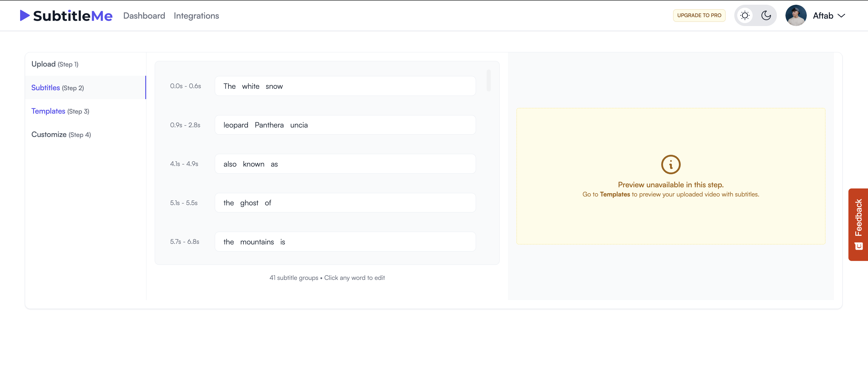Open the Dashboard menu item
Screen dimensions: 868x374
pos(144,15)
